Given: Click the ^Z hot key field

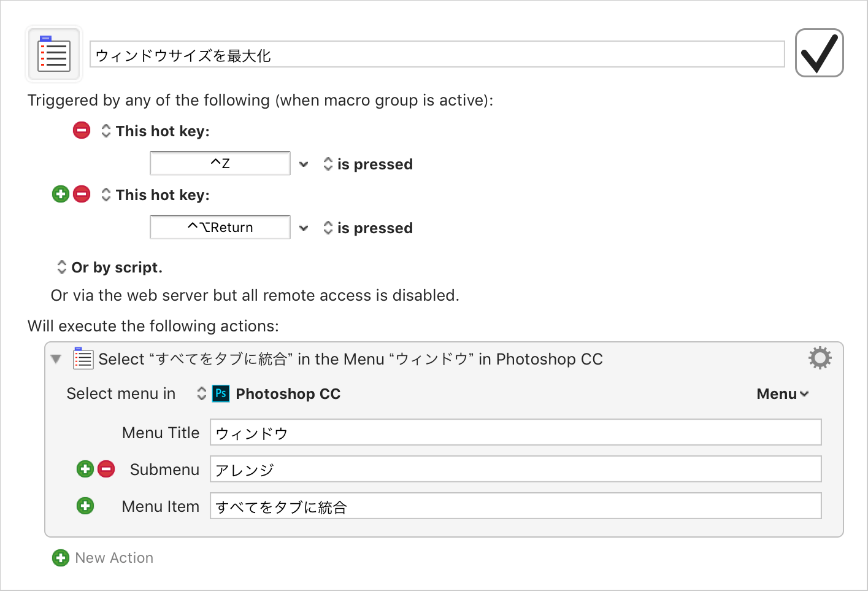Looking at the screenshot, I should [x=220, y=163].
